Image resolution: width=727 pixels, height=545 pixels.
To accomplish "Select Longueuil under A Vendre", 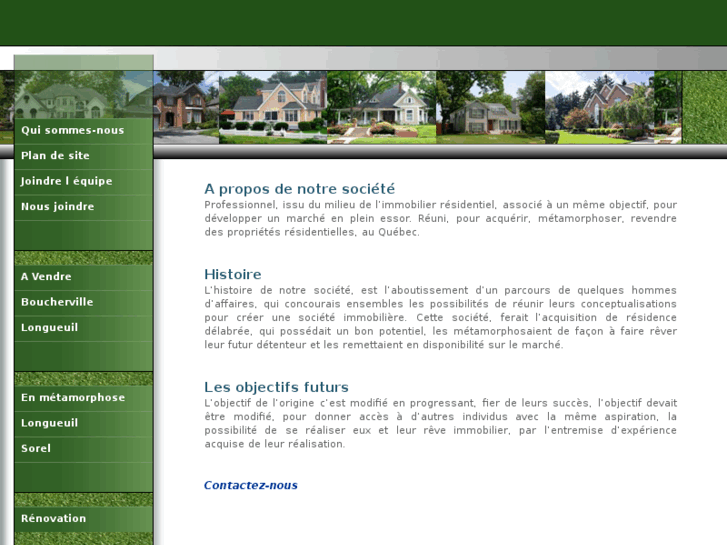I will point(83,328).
